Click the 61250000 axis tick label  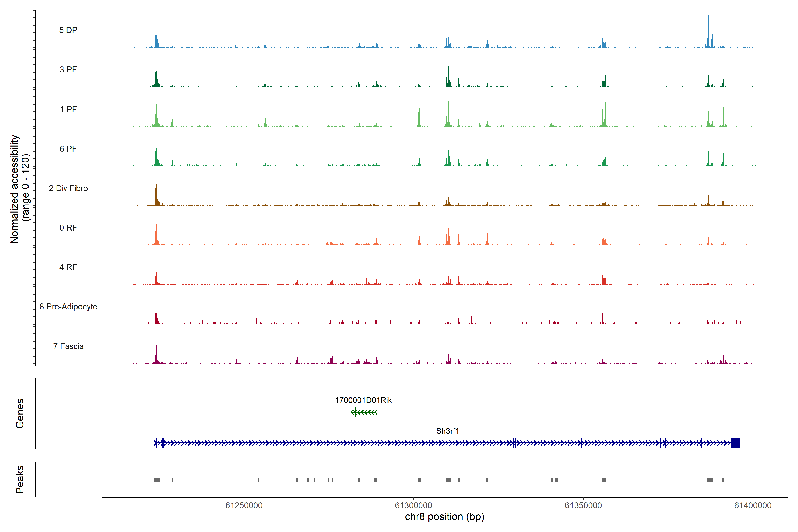[x=244, y=506]
